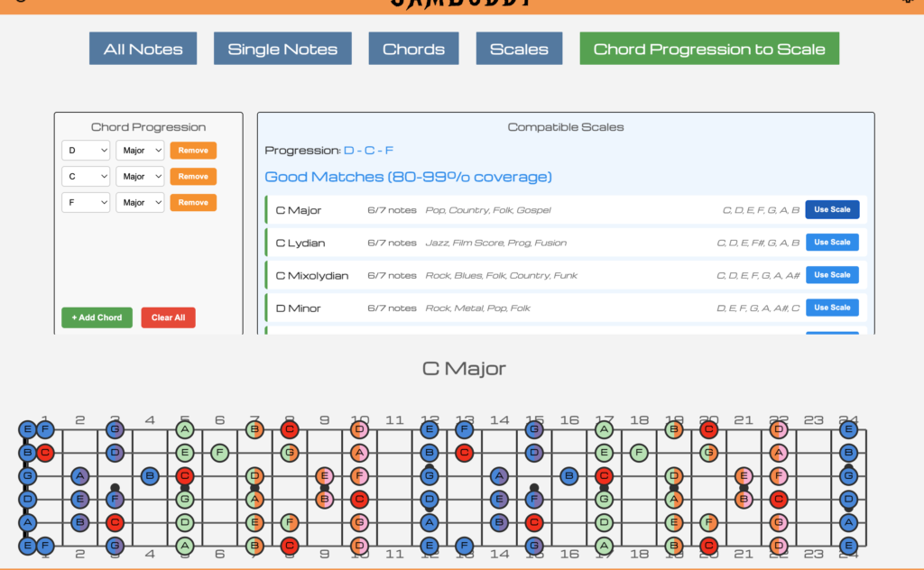Use Scale for D Minor
Screen dimensions: 924x570
pos(832,308)
